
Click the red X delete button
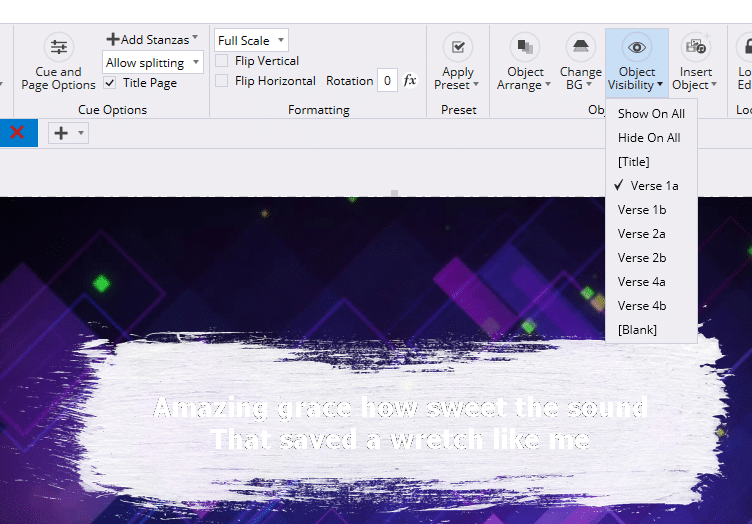pos(17,132)
